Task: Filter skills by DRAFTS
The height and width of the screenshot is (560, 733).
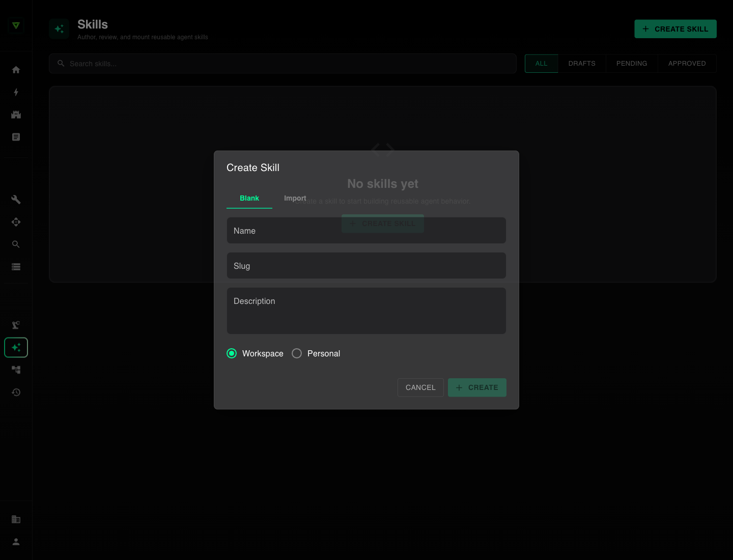Action: click(582, 64)
